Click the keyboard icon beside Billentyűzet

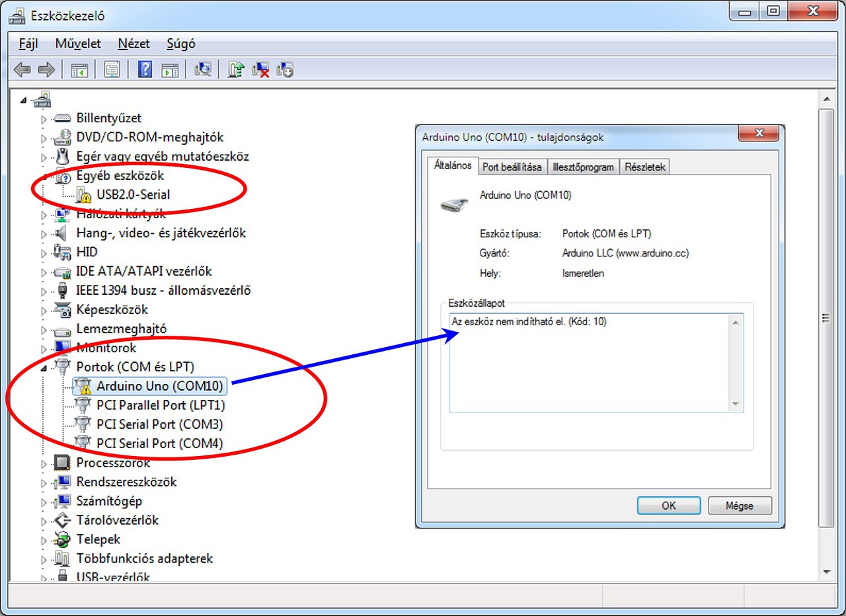pyautogui.click(x=62, y=118)
